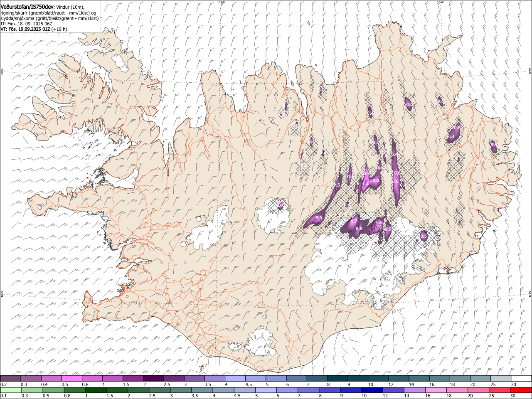532x399 pixels.
Task: Click the '0.2' label on the upper scale
Action: 3,384
